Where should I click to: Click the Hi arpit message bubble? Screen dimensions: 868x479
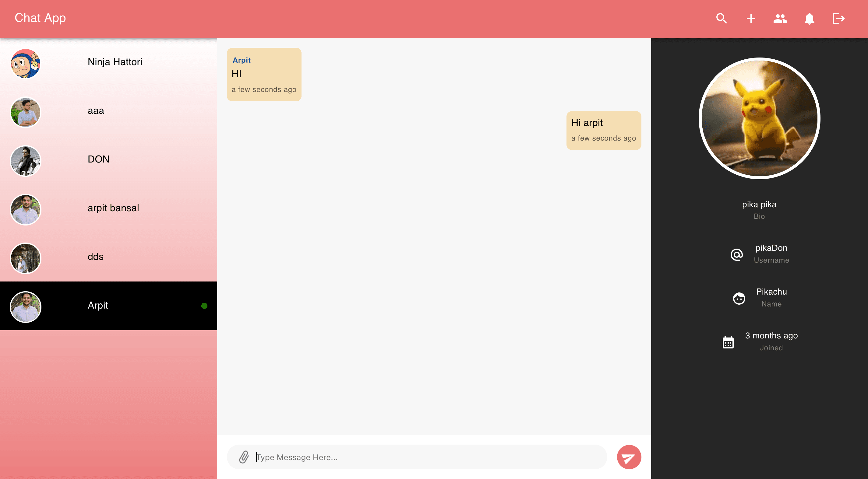(604, 131)
